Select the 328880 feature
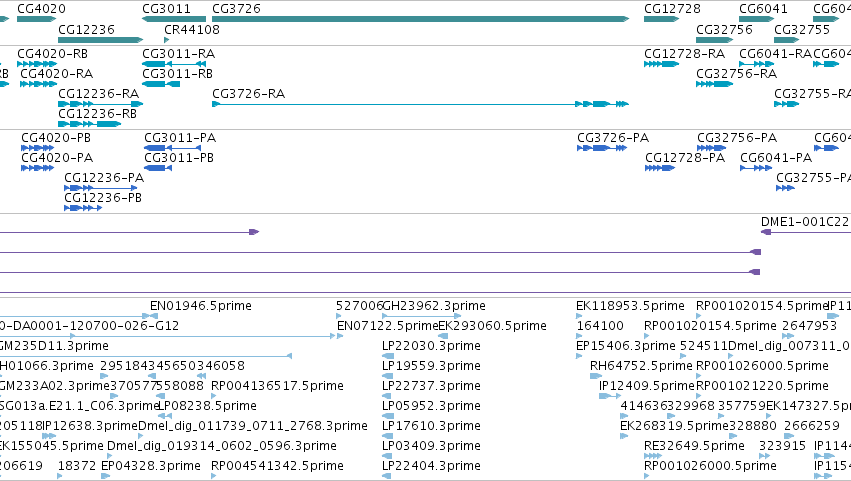 (733, 436)
